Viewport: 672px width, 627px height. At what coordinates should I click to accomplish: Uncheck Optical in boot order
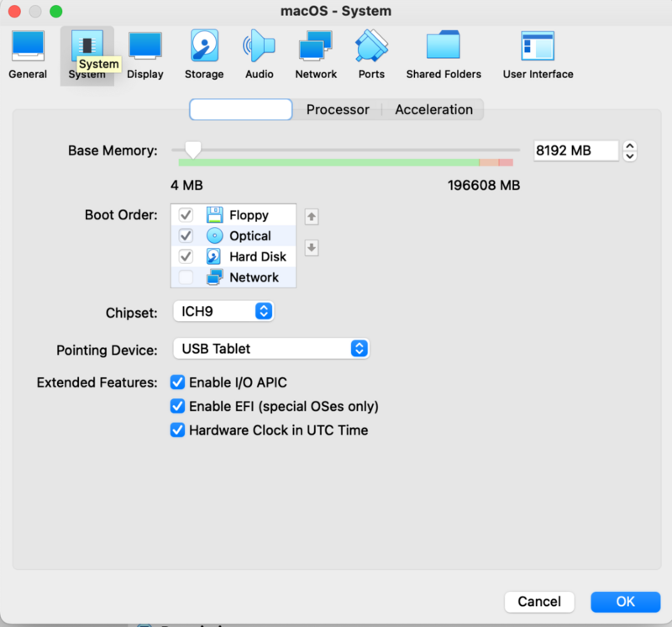[186, 235]
